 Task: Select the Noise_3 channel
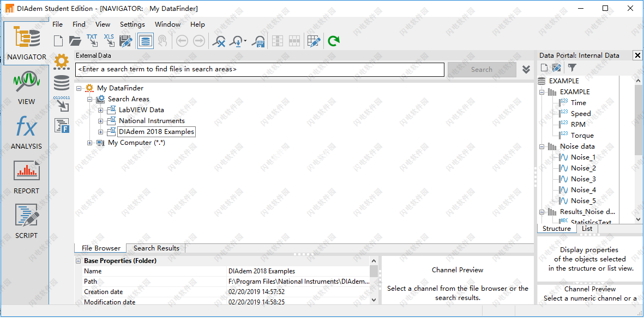pos(583,179)
